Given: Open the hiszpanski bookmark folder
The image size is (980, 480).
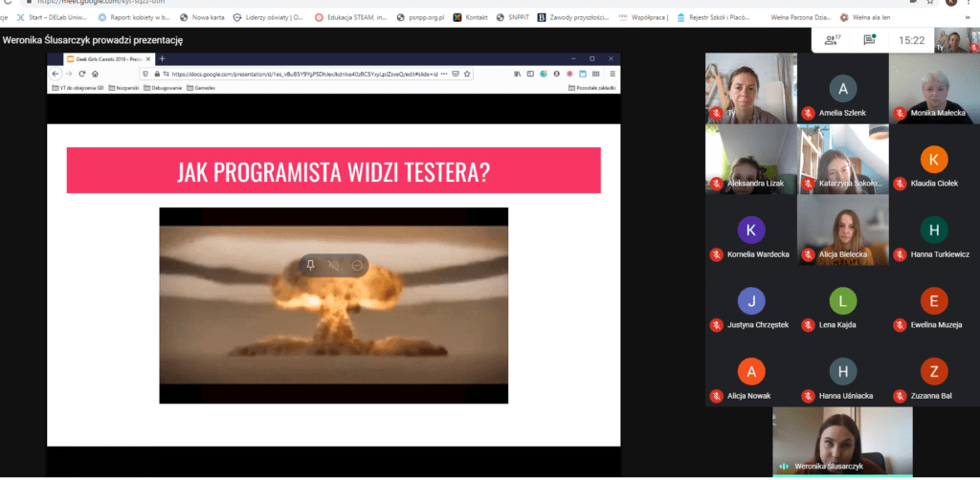Looking at the screenshot, I should click(x=123, y=88).
